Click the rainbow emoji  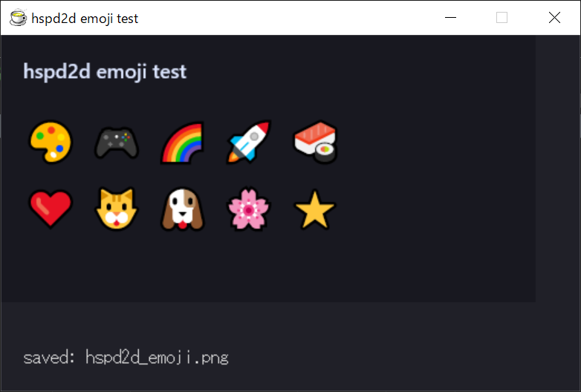[x=182, y=142]
